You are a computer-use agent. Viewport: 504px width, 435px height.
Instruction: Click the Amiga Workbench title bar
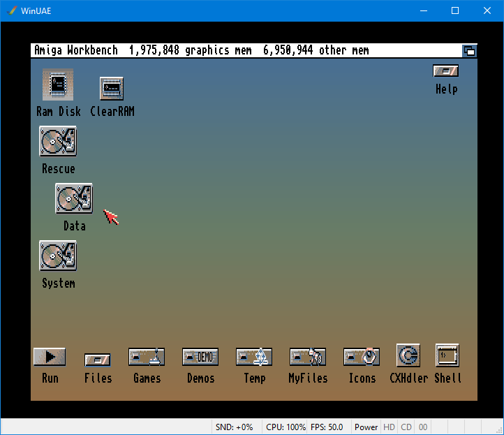tap(244, 50)
